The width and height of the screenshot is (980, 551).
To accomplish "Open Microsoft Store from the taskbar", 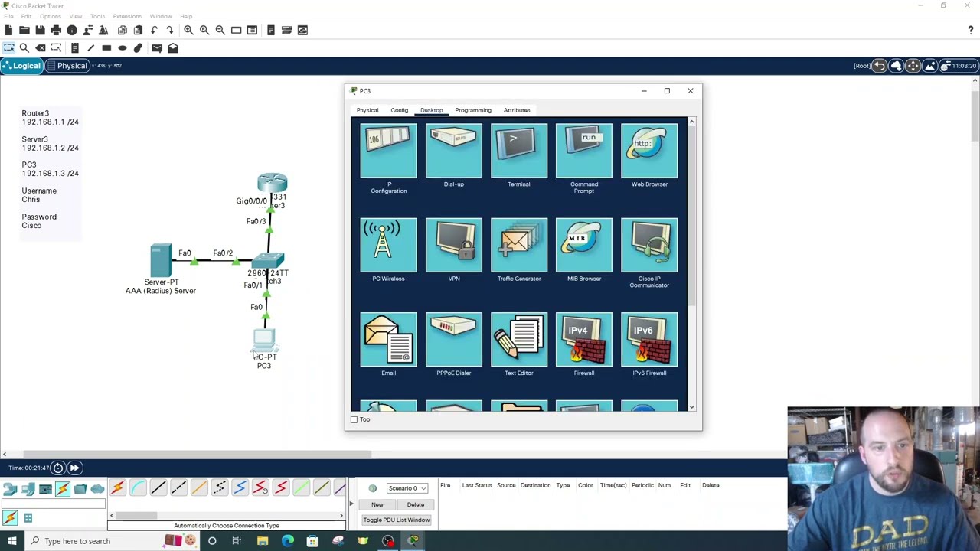I will pyautogui.click(x=312, y=541).
